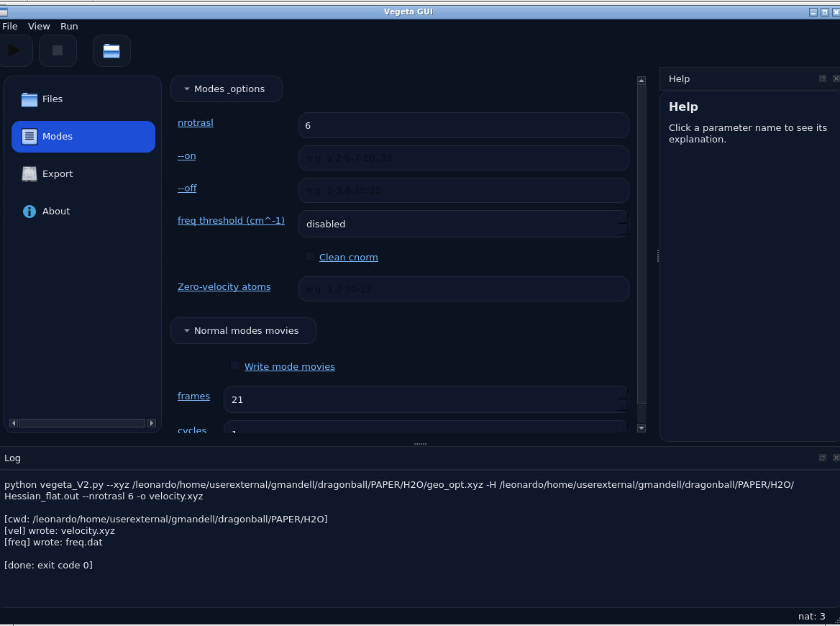
Task: Click the --off input field
Action: pyautogui.click(x=463, y=190)
